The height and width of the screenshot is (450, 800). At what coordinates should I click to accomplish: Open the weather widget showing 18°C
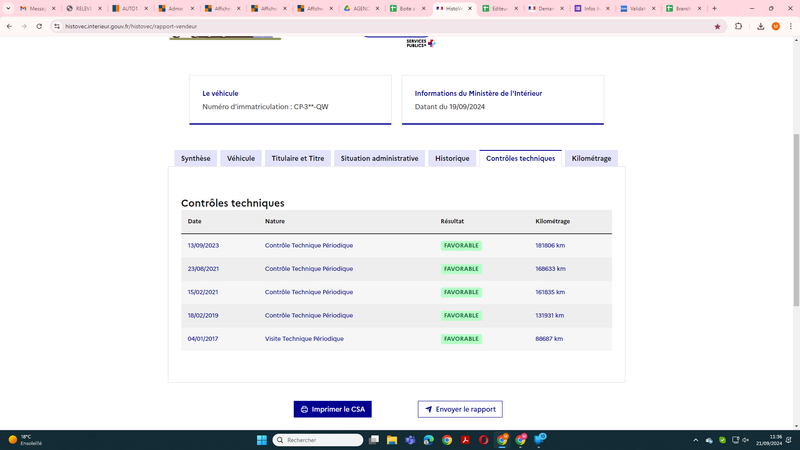tap(26, 440)
